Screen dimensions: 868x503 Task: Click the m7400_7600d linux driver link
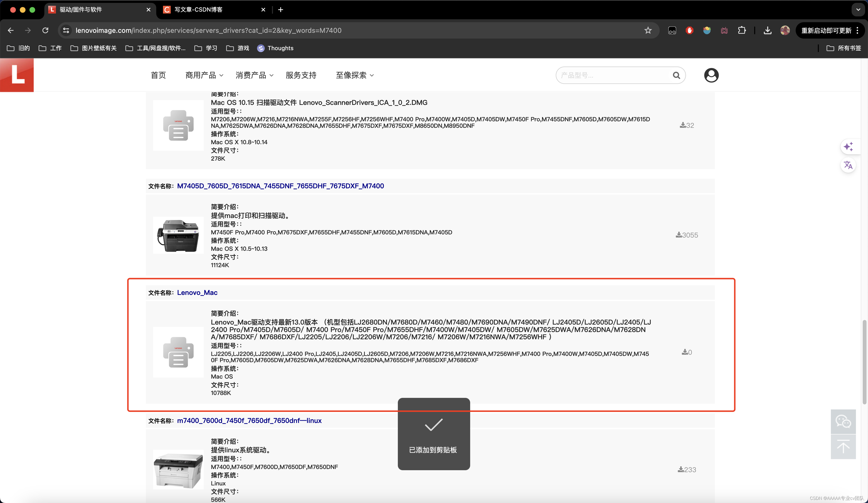[249, 420]
